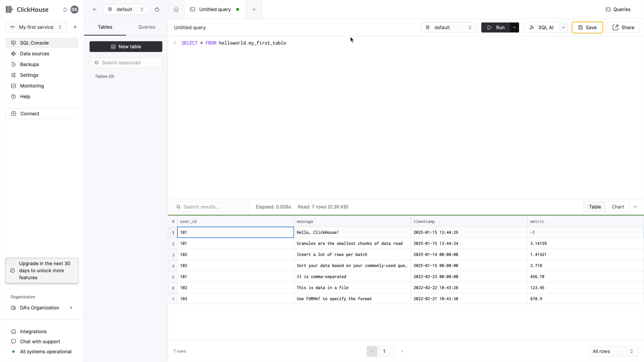The height and width of the screenshot is (362, 644).
Task: Click the Data sources sidebar icon
Action: pos(13,53)
